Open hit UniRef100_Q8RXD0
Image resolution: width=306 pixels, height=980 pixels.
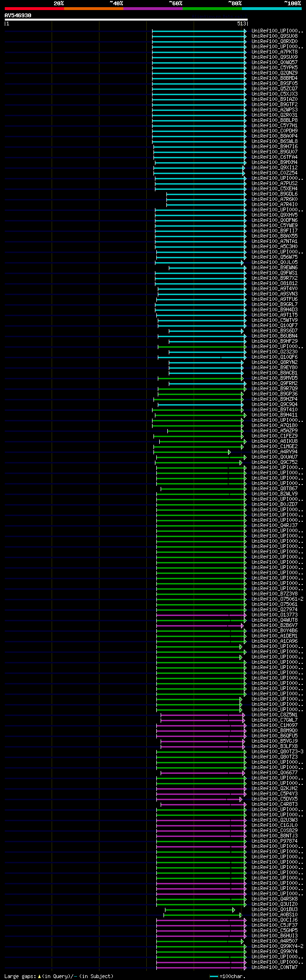(x=274, y=42)
